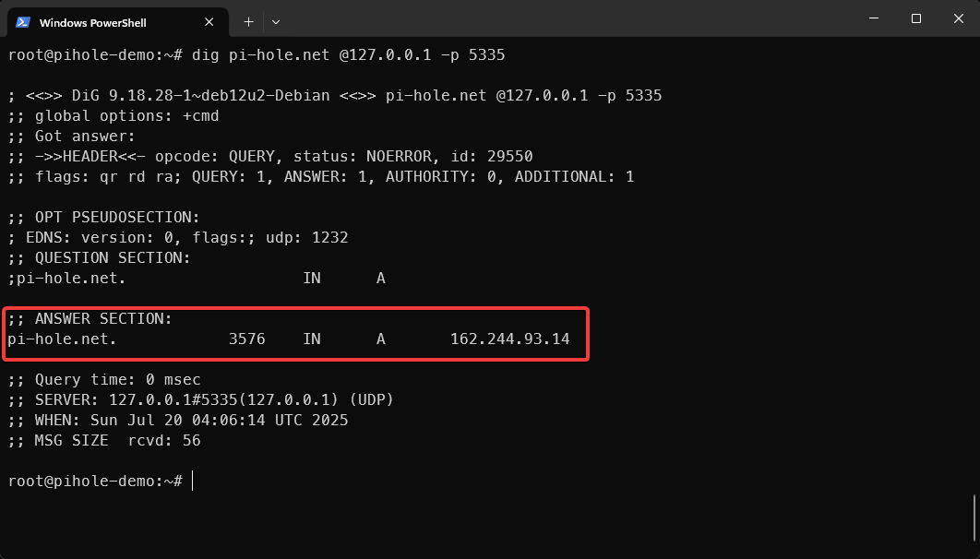Click the IP address 162.244.93.14
The image size is (980, 559).
(x=509, y=339)
